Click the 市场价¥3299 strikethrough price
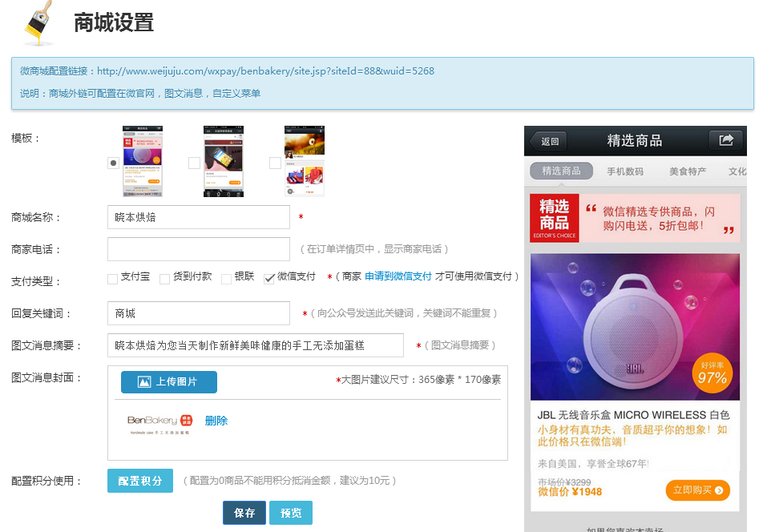 pyautogui.click(x=564, y=482)
